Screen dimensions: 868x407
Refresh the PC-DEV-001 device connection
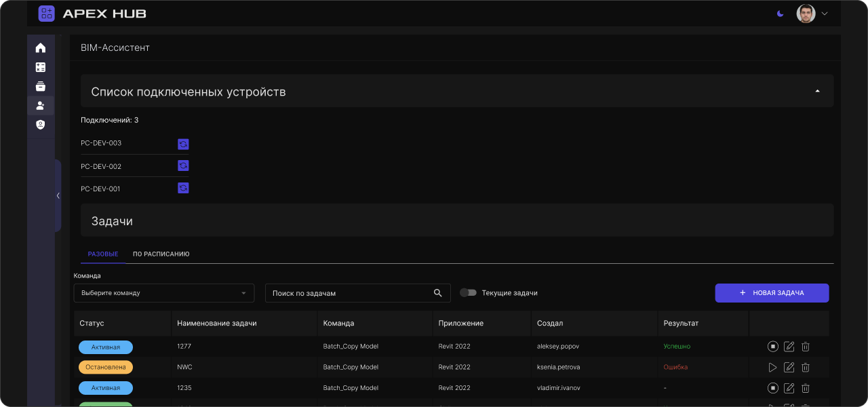pos(183,188)
